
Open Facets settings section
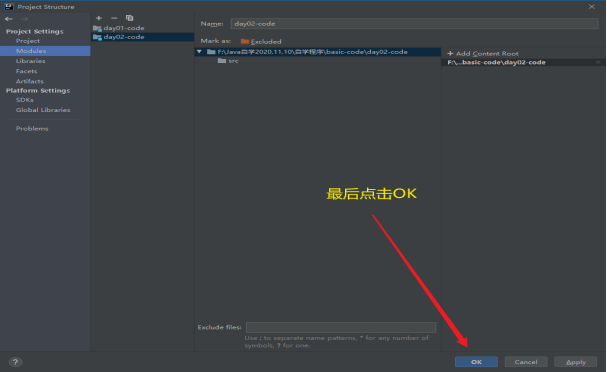[x=26, y=71]
